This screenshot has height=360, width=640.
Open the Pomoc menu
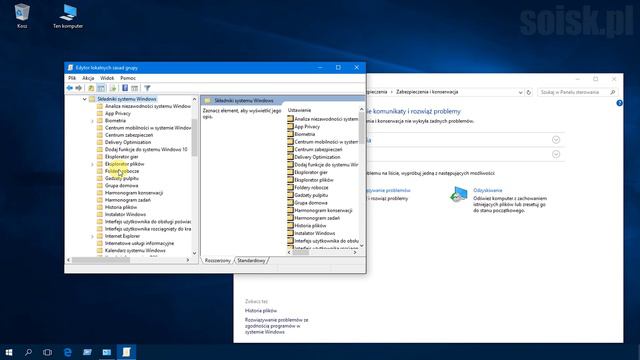pos(128,78)
